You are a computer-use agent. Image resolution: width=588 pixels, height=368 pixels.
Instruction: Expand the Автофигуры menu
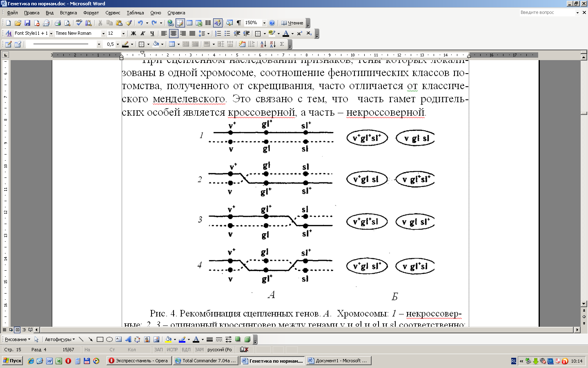tap(60, 339)
